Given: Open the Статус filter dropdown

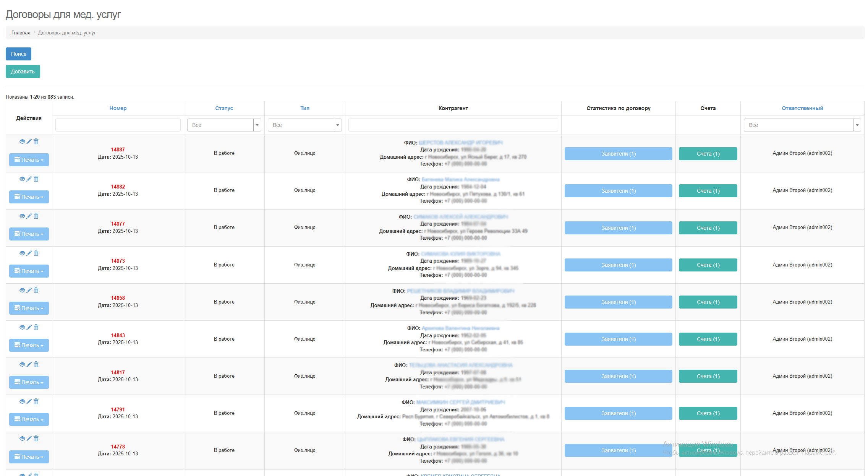Looking at the screenshot, I should pyautogui.click(x=224, y=125).
